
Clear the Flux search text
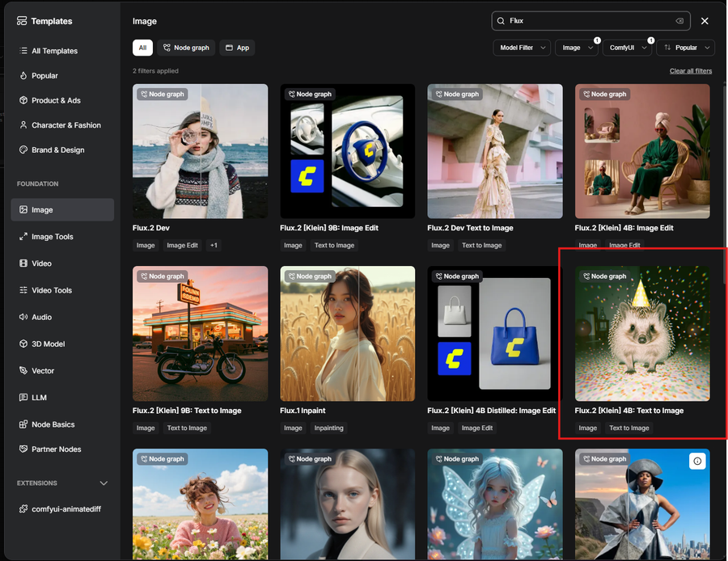pyautogui.click(x=679, y=21)
